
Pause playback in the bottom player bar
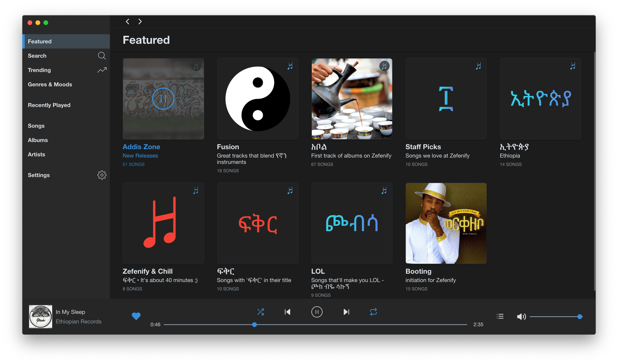317,312
